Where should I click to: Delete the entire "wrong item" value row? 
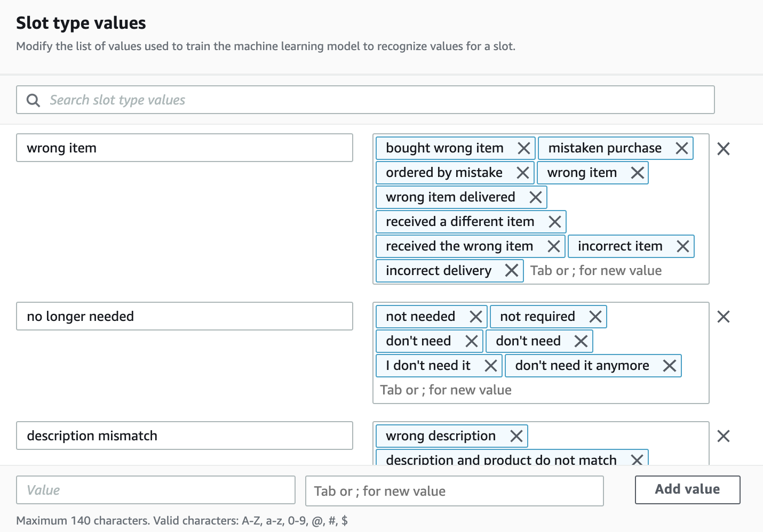pos(723,149)
